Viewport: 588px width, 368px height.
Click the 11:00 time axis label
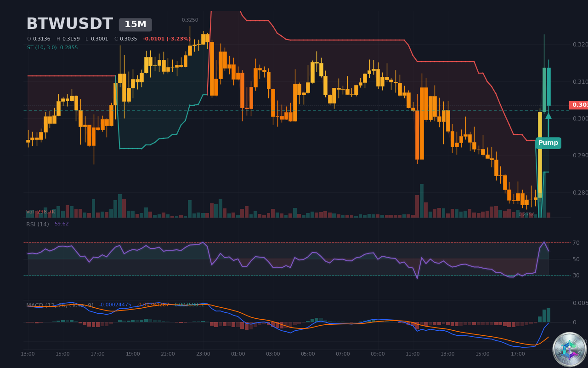pyautogui.click(x=413, y=354)
